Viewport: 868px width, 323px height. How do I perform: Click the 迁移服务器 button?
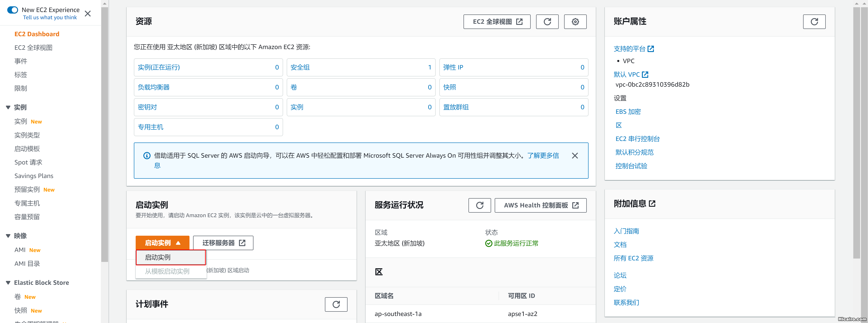point(223,242)
